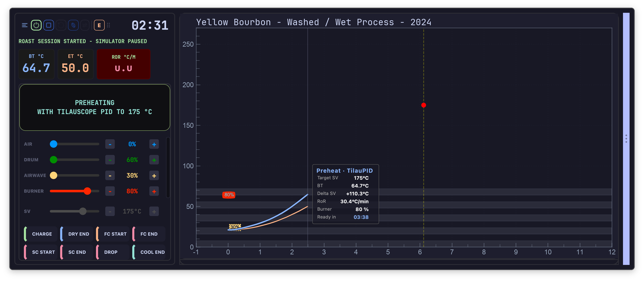Toggle the orange E button
The image size is (644, 281).
tap(99, 25)
